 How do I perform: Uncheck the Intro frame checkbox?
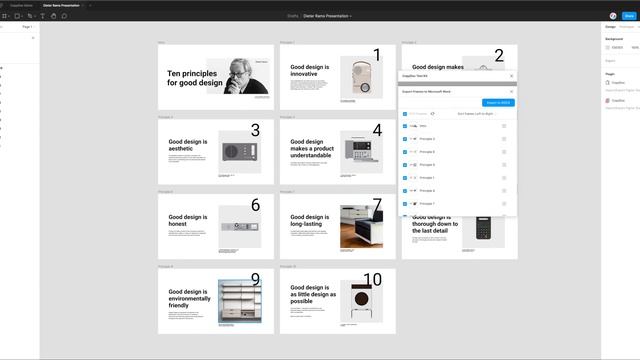[x=405, y=126]
